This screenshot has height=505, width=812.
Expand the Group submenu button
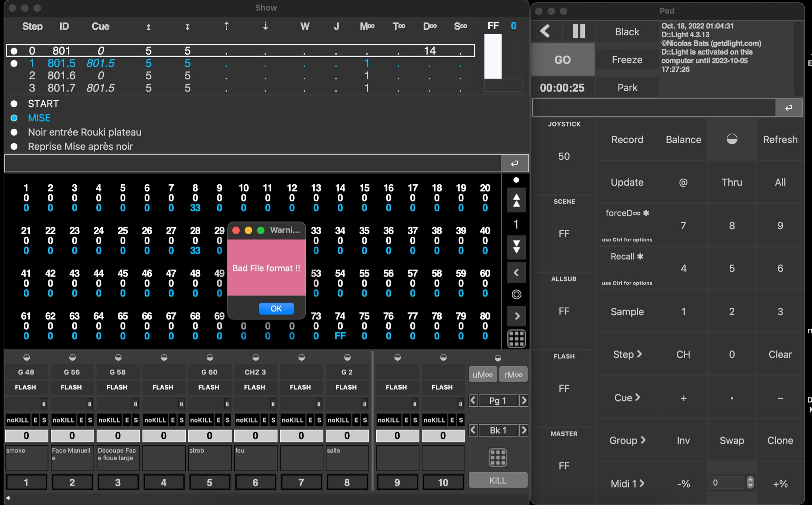(x=627, y=440)
